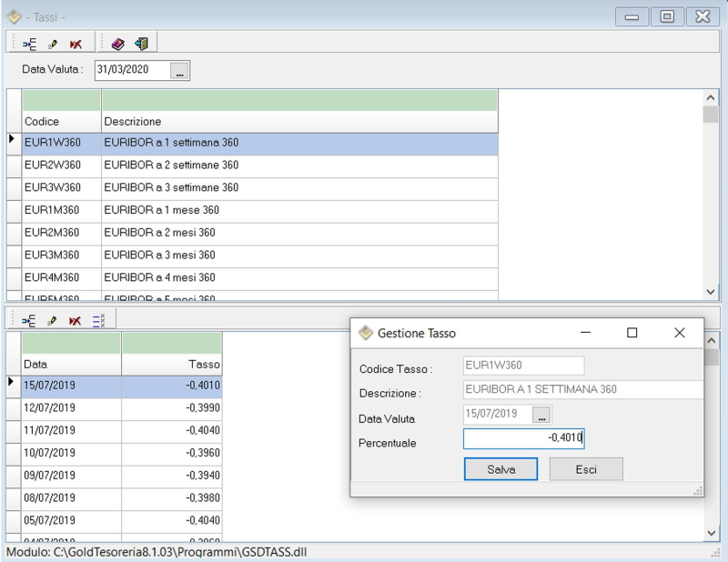Click EURIBOR a 3 mesi 360 description

pos(159,256)
